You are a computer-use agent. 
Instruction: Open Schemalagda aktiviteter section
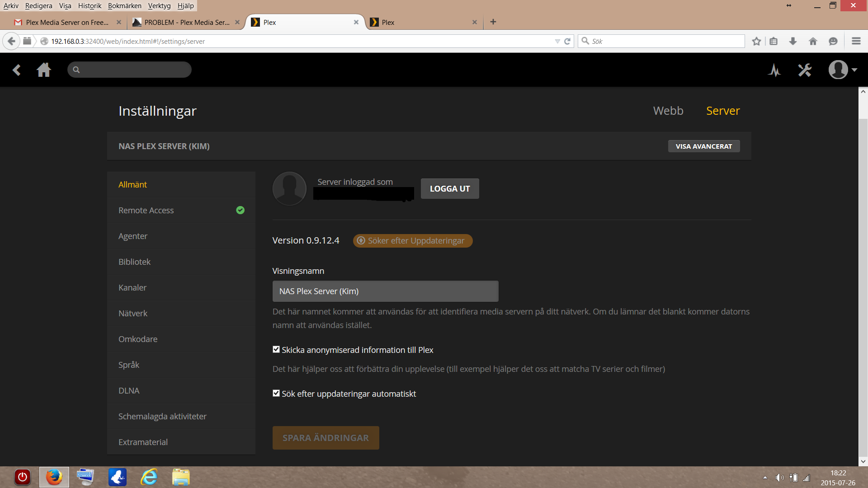(x=181, y=416)
